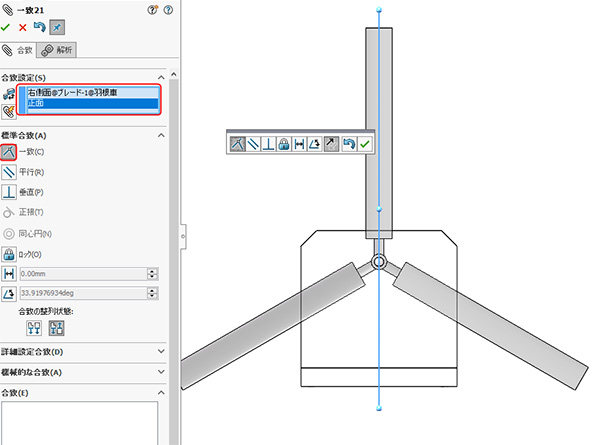Select the 垂直(P) perpendicular mate icon
This screenshot has height=445, width=600.
(x=9, y=192)
